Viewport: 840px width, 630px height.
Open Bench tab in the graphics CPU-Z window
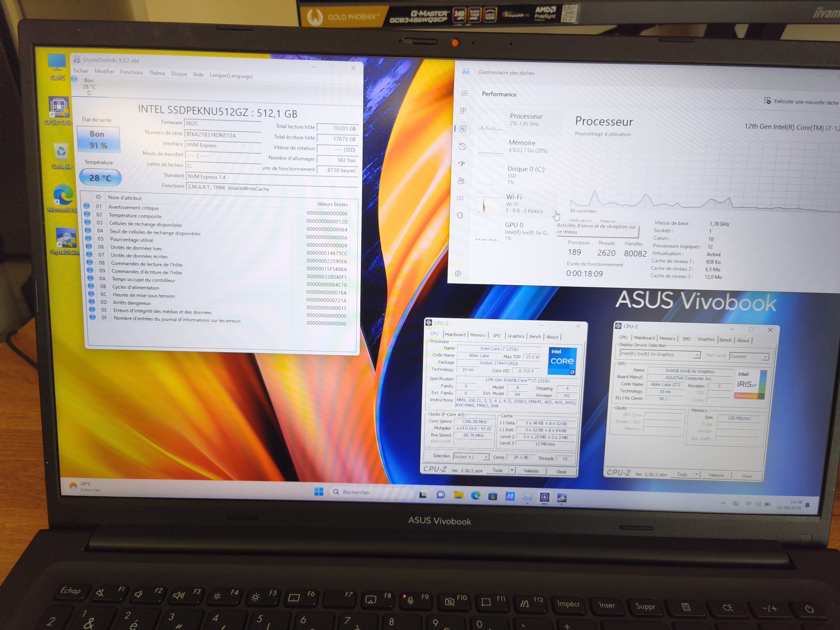coord(725,340)
